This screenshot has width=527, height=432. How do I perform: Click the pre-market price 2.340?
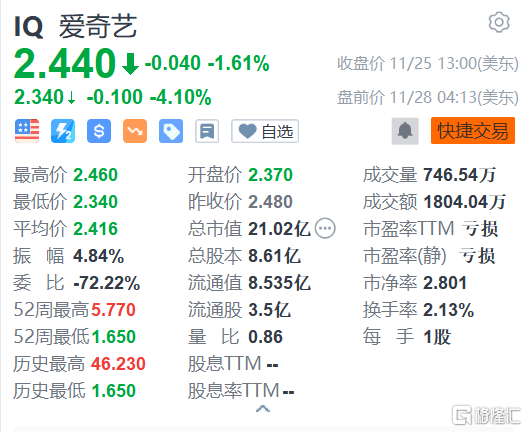click(x=39, y=97)
